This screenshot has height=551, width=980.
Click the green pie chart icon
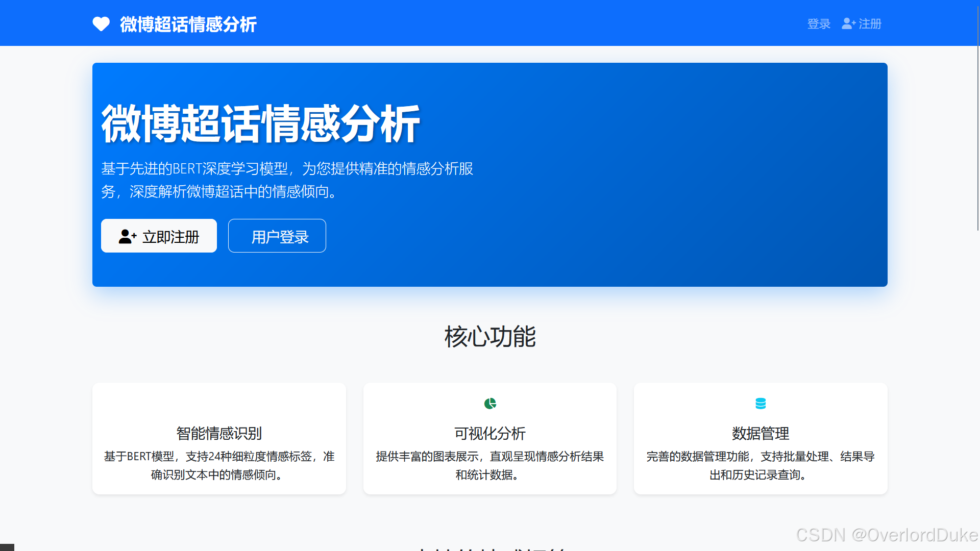pyautogui.click(x=490, y=404)
